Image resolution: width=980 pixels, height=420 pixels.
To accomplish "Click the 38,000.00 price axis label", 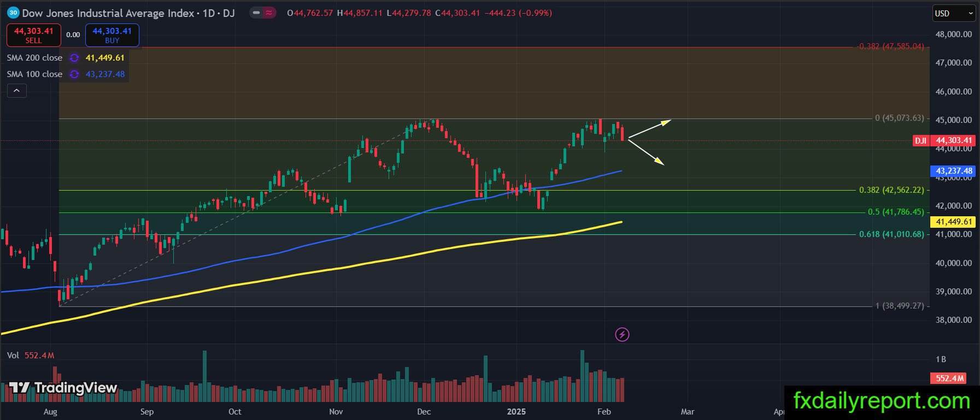I will 954,320.
